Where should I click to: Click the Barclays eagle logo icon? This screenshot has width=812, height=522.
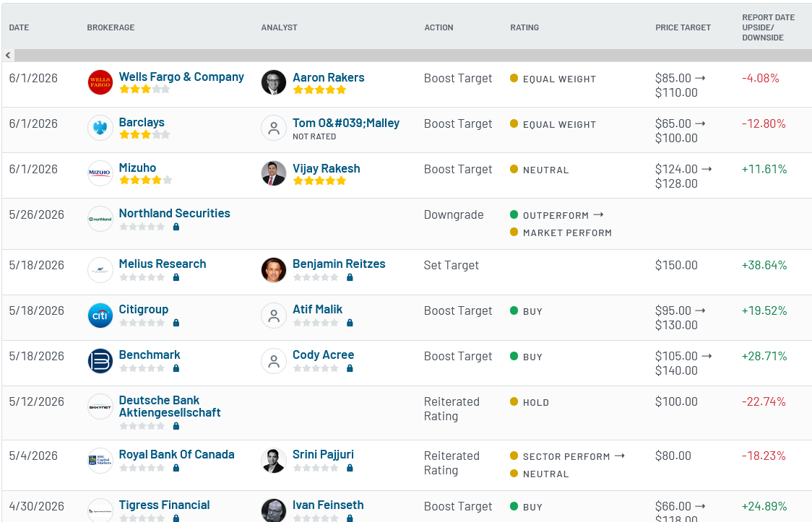pyautogui.click(x=100, y=128)
